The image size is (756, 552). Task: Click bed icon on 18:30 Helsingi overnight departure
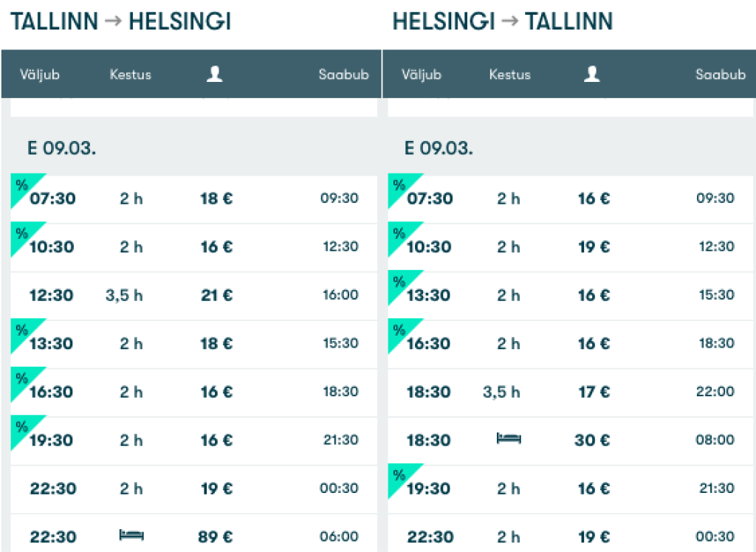coord(509,439)
